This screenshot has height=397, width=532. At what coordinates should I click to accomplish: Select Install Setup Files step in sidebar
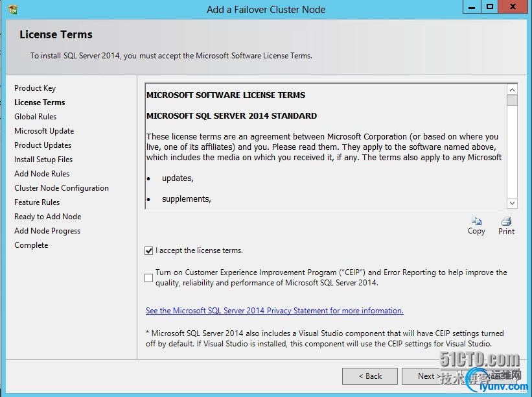click(x=43, y=160)
